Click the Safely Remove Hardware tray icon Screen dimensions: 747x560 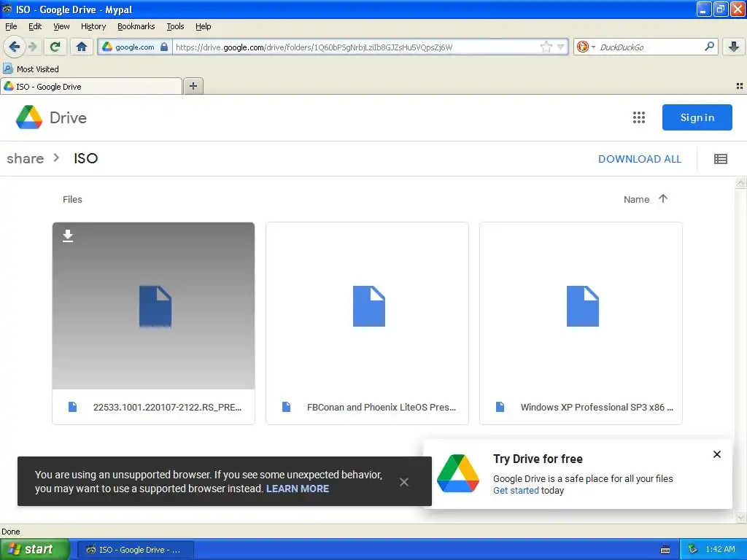click(x=693, y=549)
